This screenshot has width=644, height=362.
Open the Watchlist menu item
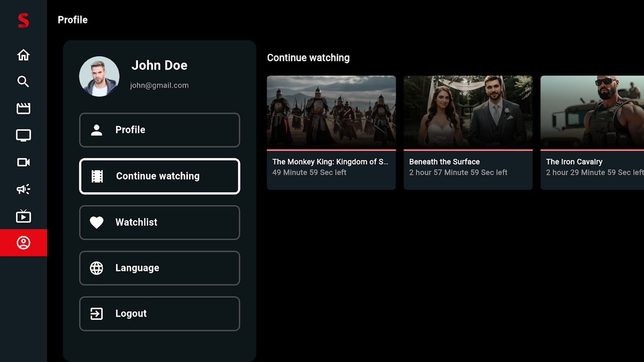pos(159,222)
